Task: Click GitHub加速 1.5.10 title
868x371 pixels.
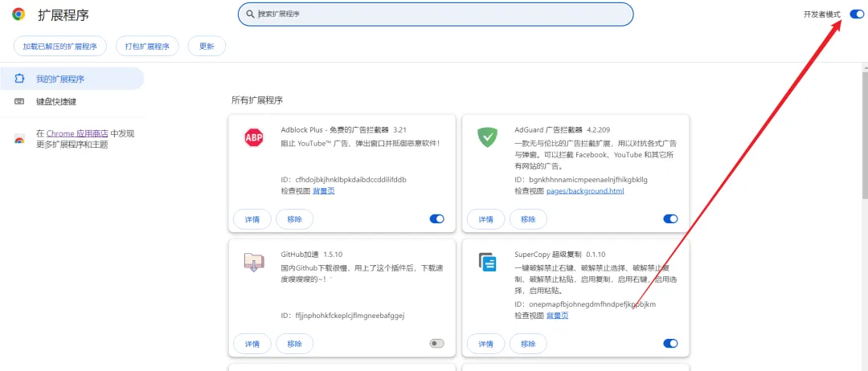Action: point(312,255)
